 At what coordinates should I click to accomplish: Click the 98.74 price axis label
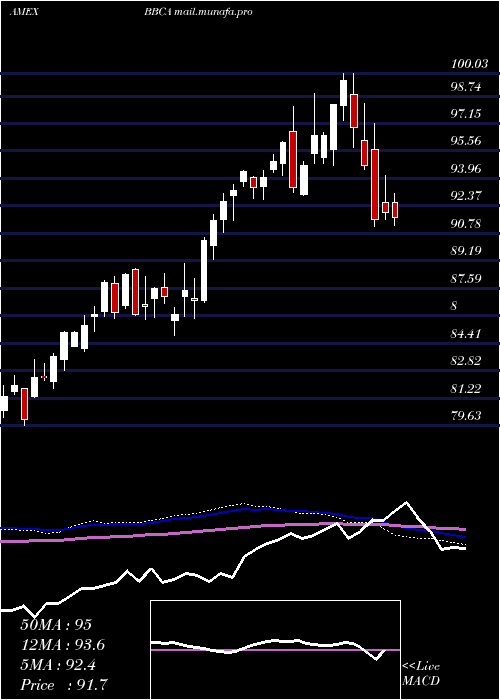(466, 87)
